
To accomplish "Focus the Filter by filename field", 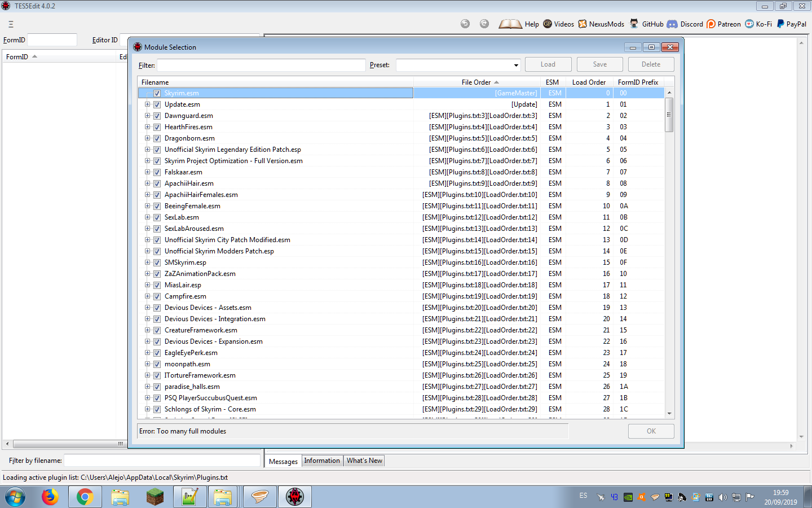I will (x=162, y=461).
